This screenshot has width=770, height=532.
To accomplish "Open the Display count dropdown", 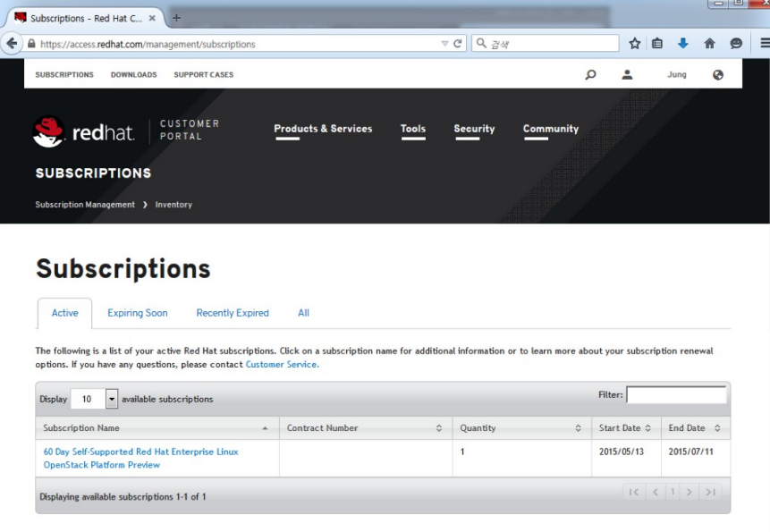I will coord(94,399).
